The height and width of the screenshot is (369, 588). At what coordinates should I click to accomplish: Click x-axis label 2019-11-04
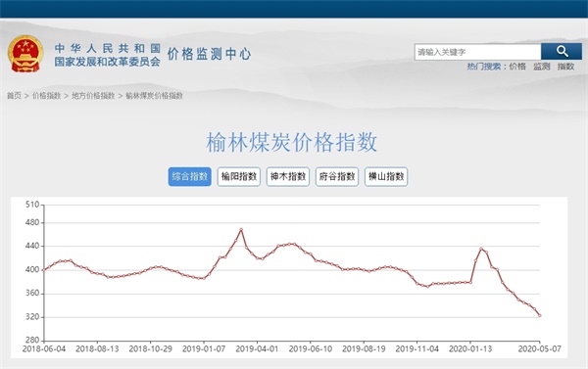click(417, 349)
